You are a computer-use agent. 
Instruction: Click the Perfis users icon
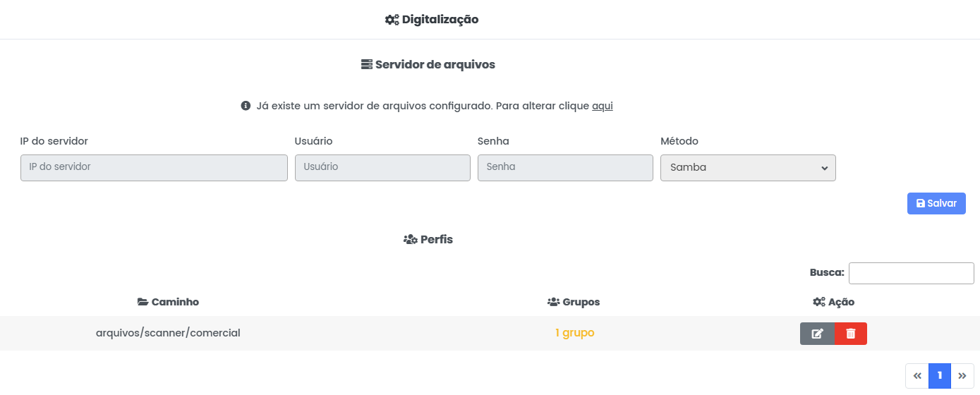pos(410,240)
